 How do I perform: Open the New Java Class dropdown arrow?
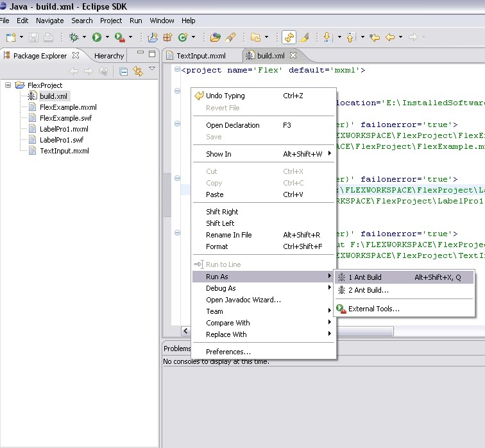(193, 37)
